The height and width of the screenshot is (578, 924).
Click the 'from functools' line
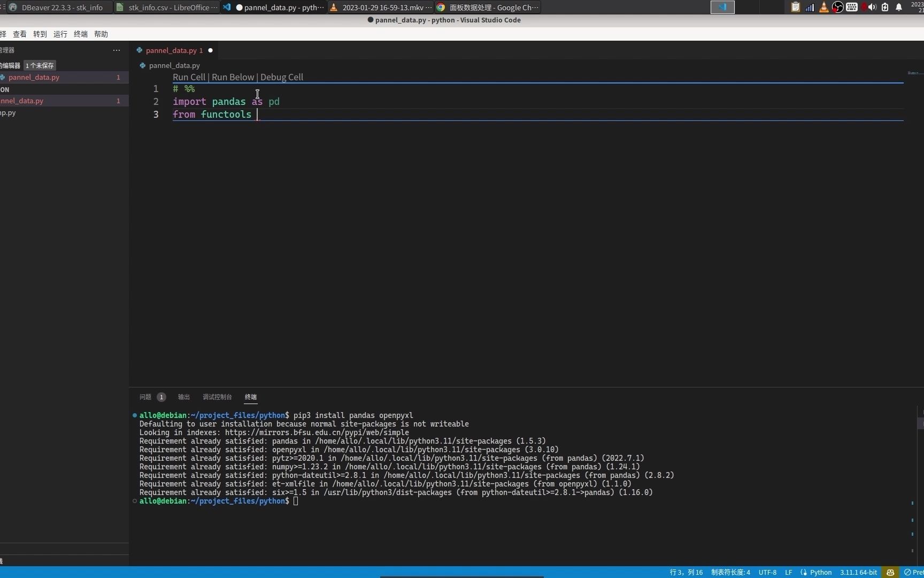pos(212,115)
